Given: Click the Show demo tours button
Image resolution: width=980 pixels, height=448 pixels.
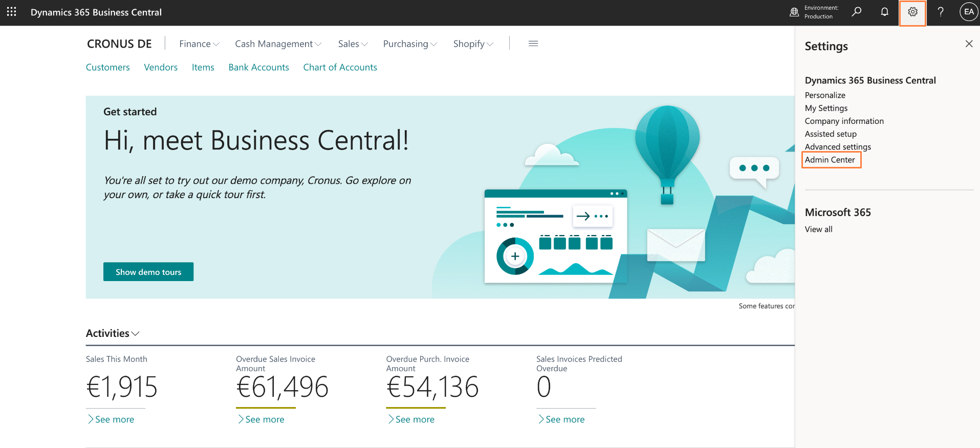Looking at the screenshot, I should coord(148,272).
